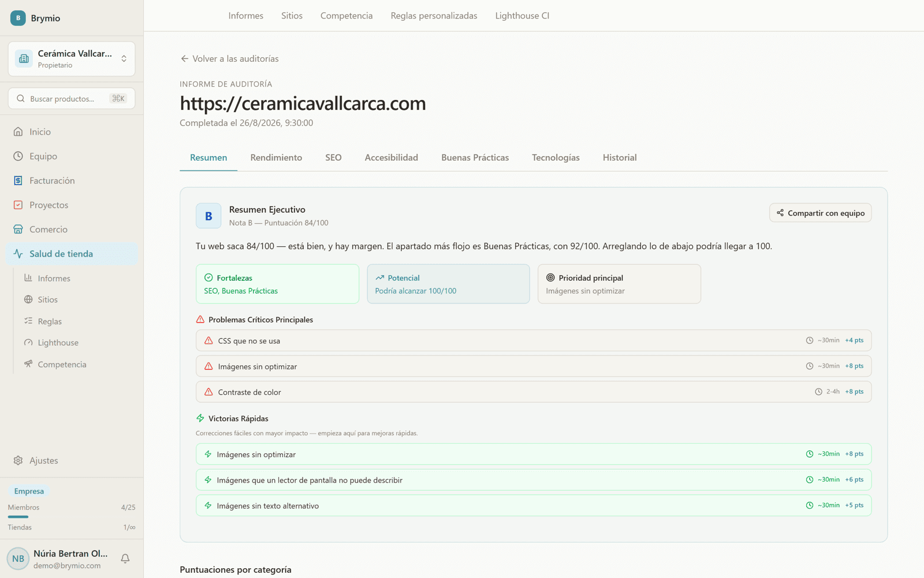This screenshot has width=924, height=578.
Task: Click the NB user avatar
Action: point(18,559)
